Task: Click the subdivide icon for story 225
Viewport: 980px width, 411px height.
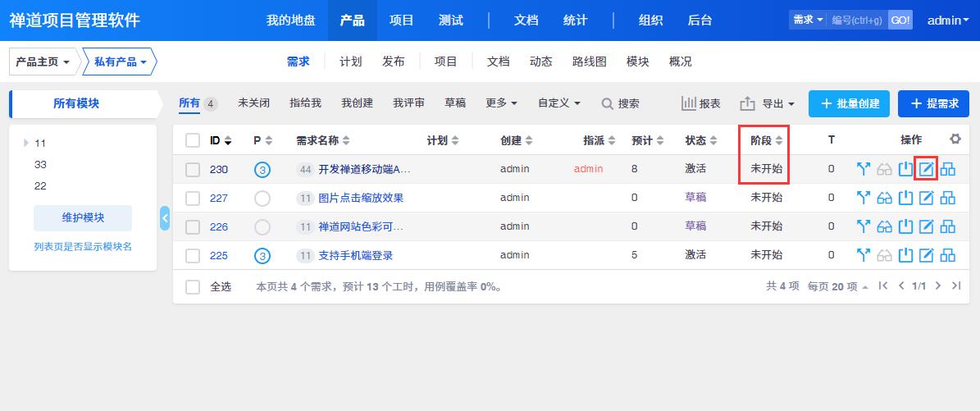Action: 947,255
